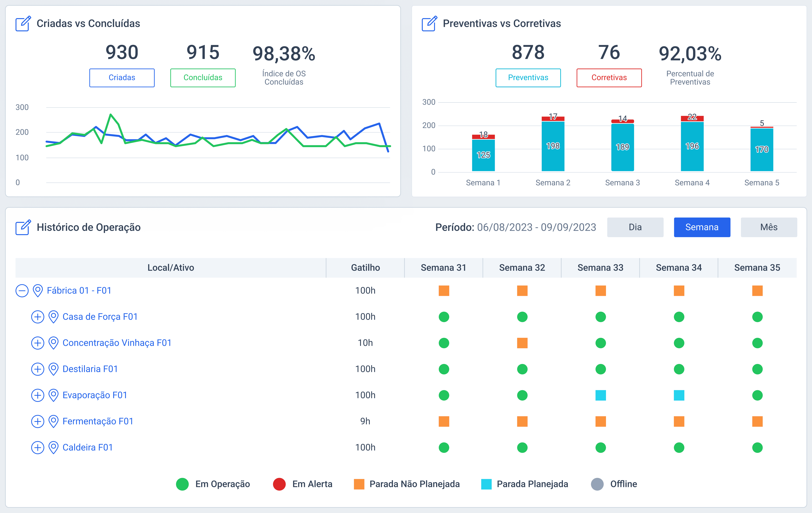Open the Concentração Vinhaça F01 link

point(117,343)
